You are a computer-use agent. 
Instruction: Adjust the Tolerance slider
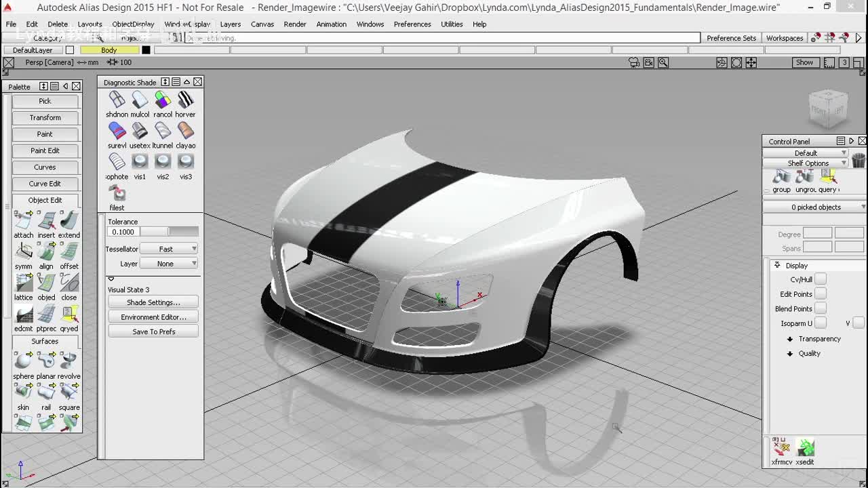(x=169, y=232)
